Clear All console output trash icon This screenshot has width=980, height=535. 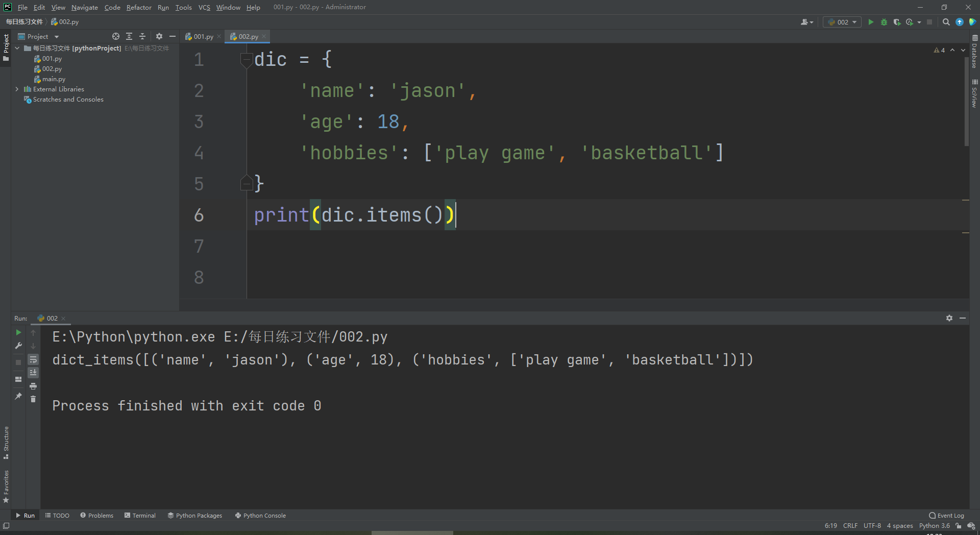pyautogui.click(x=33, y=399)
